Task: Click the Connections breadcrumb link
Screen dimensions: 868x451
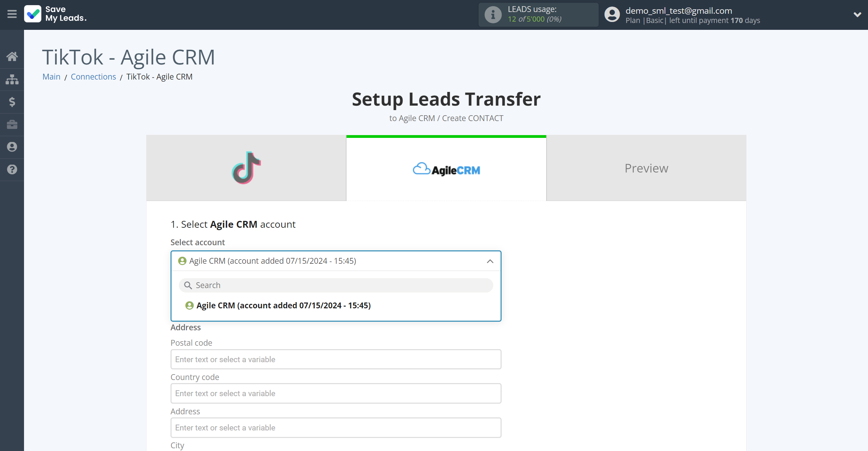Action: (94, 76)
